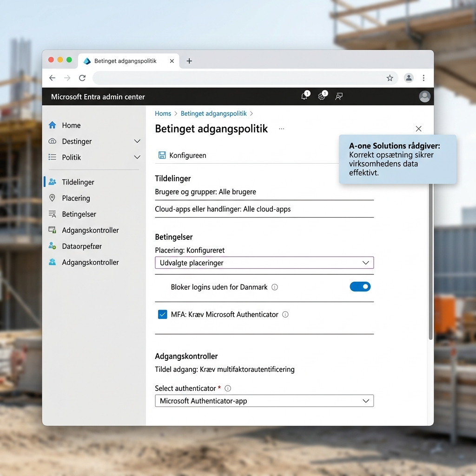Click the Dataorpefrær icon in sidebar
This screenshot has height=476, width=476.
click(x=52, y=246)
